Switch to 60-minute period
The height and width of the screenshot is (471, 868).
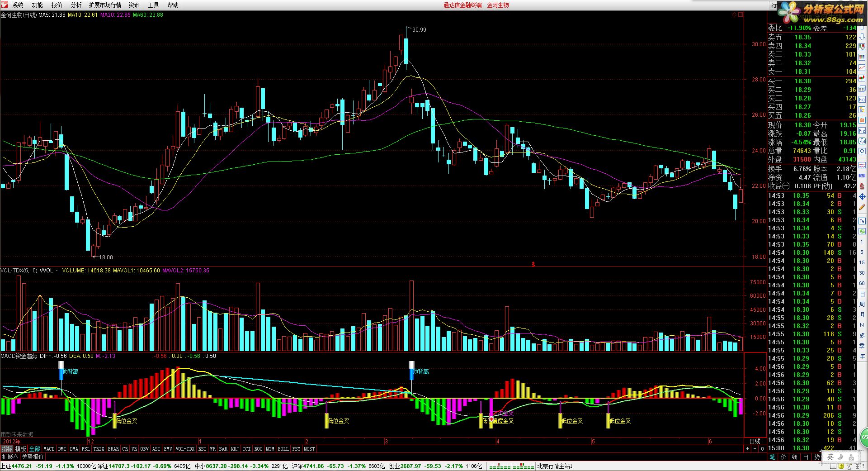(x=862, y=283)
